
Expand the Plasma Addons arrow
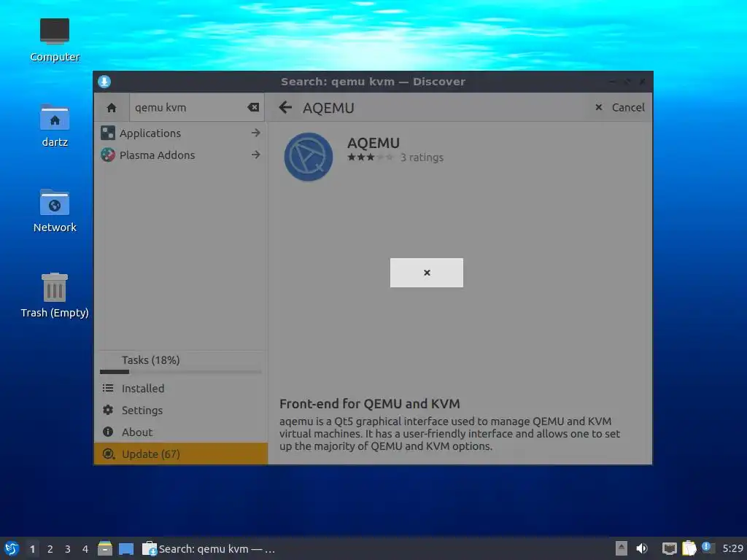(256, 155)
